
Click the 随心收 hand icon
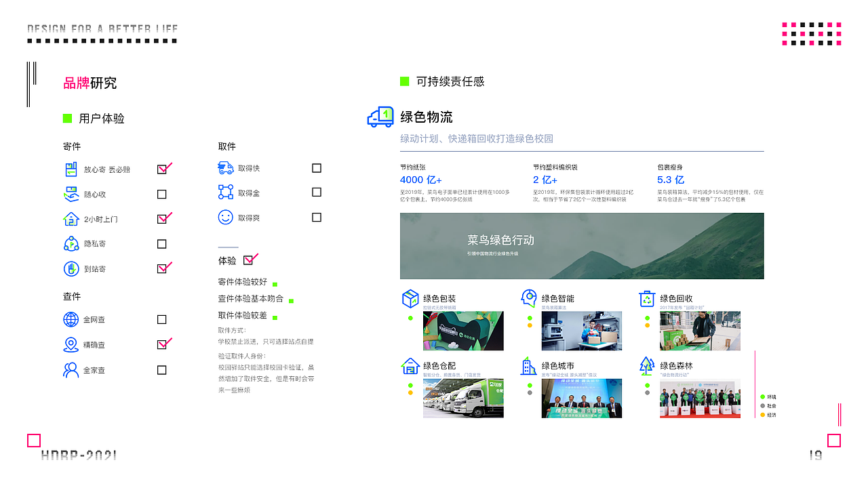click(71, 195)
